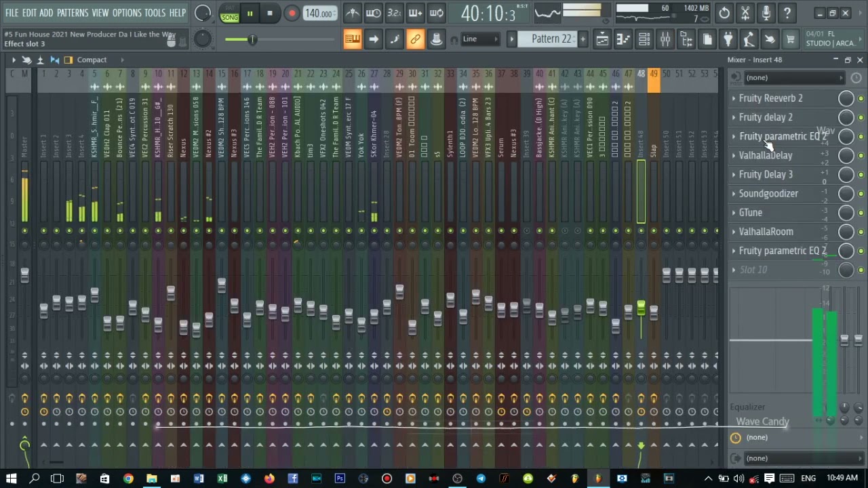Expand the Fruity delay 2 slot arrow
The height and width of the screenshot is (488, 868).
(x=734, y=117)
